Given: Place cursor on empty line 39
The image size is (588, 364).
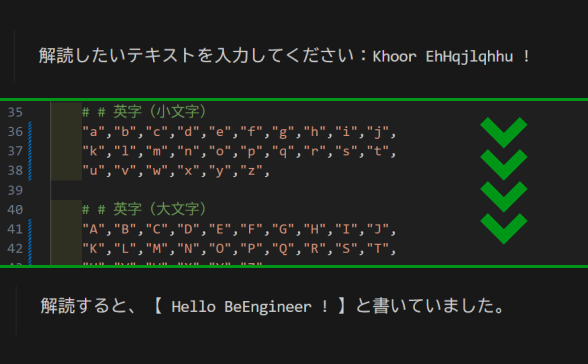Looking at the screenshot, I should [x=200, y=190].
